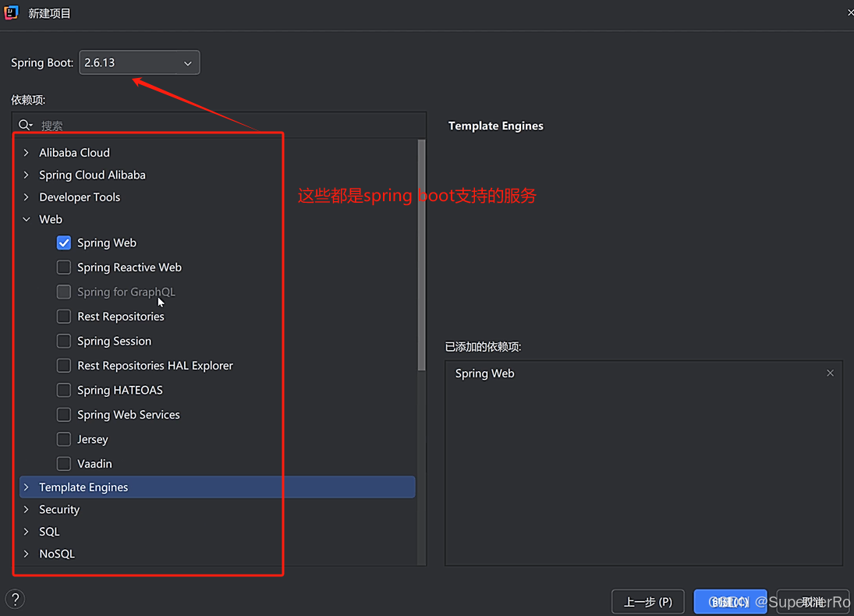Expand the Security category
Screen dimensions: 854x616
(27, 510)
